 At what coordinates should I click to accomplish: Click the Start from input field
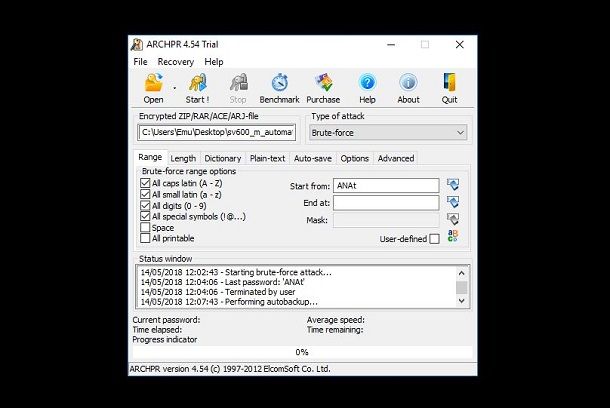coord(386,186)
